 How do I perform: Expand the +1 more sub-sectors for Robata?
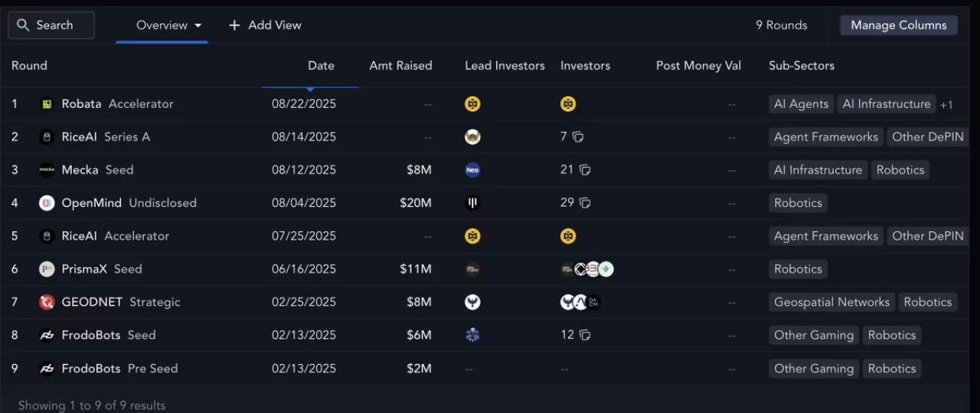[x=946, y=105]
